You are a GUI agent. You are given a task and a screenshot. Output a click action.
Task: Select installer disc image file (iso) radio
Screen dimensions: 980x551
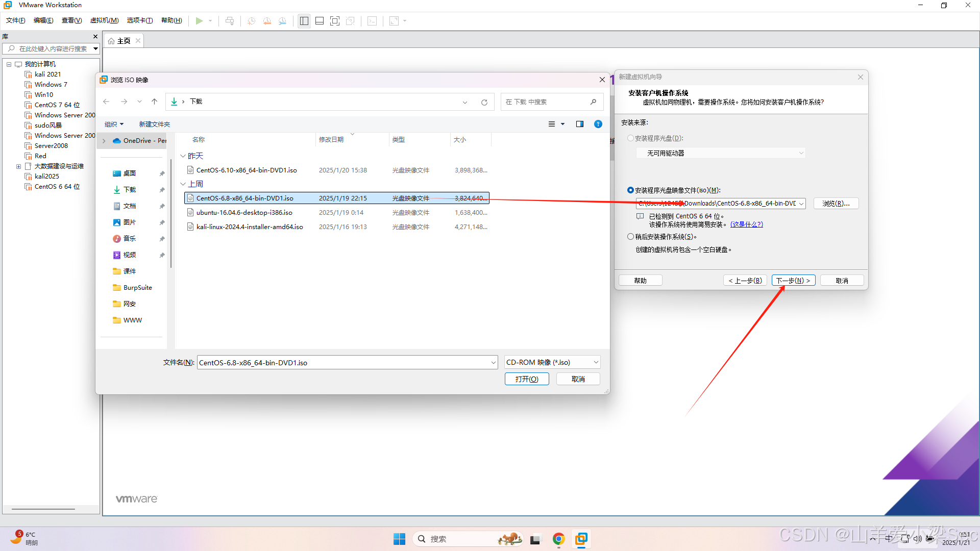(x=631, y=190)
